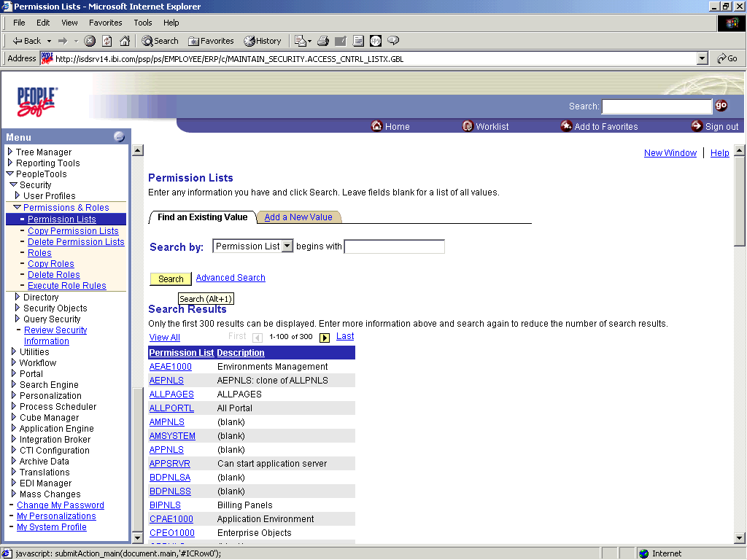This screenshot has height=560, width=747.
Task: Expand the Reporting Tools menu node
Action: tap(10, 163)
